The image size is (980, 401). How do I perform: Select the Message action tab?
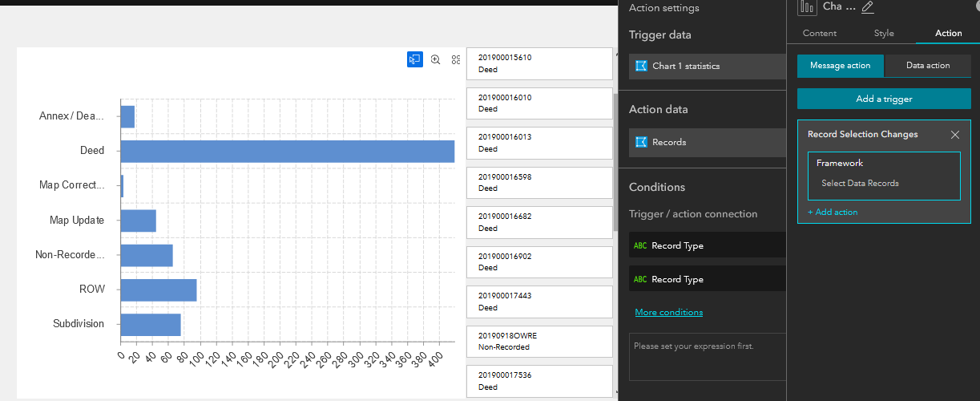(841, 66)
